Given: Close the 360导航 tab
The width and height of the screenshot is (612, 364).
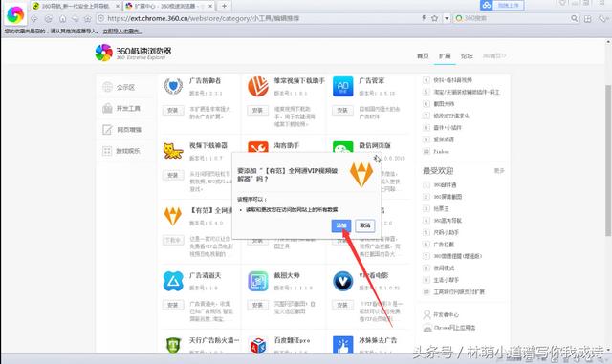Looking at the screenshot, I should click(118, 6).
